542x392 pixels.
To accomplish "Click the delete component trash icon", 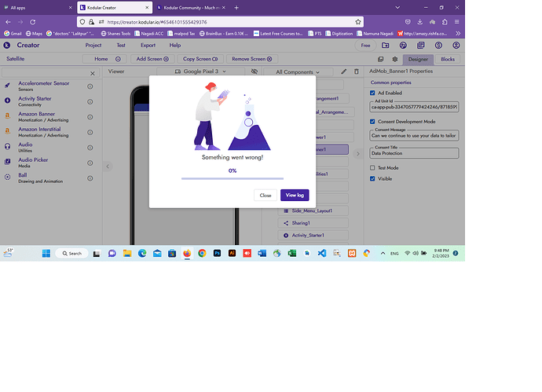I will 357,71.
